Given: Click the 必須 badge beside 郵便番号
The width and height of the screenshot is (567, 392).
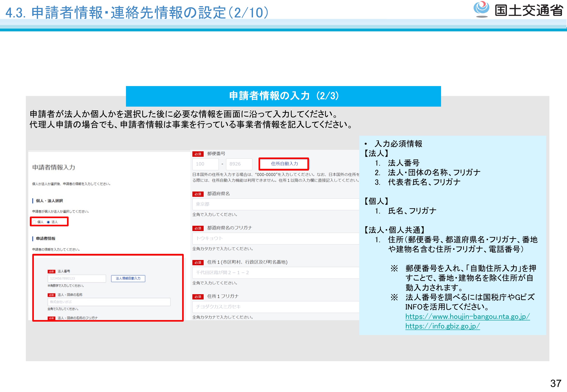Looking at the screenshot, I should [198, 154].
